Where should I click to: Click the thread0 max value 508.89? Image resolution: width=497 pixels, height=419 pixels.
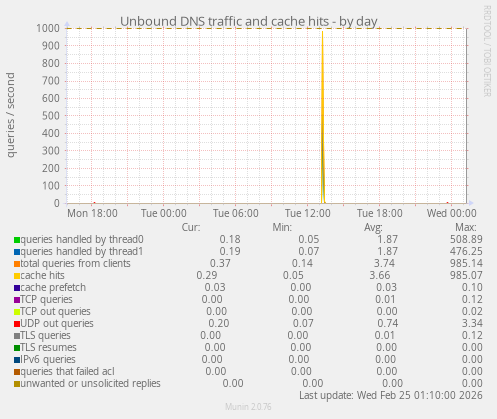(466, 239)
